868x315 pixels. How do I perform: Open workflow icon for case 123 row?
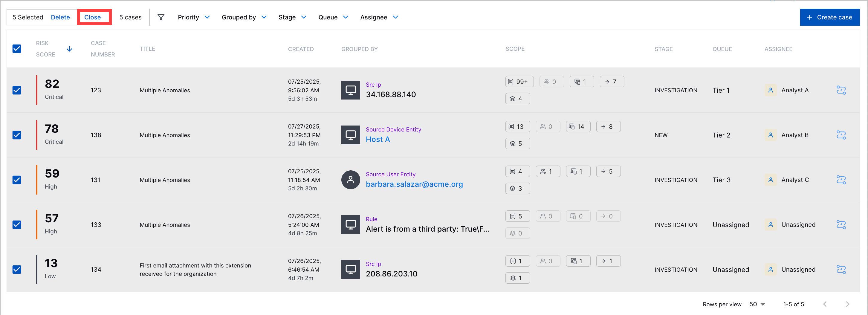click(841, 90)
